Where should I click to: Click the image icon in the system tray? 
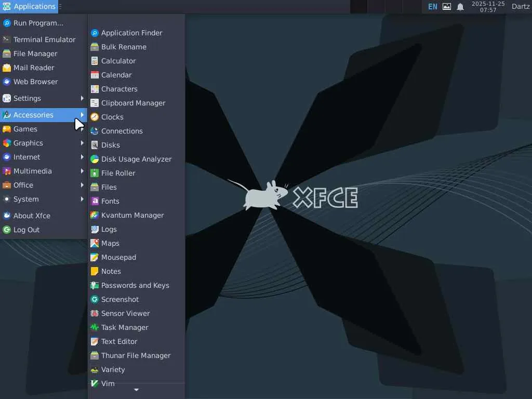click(447, 6)
